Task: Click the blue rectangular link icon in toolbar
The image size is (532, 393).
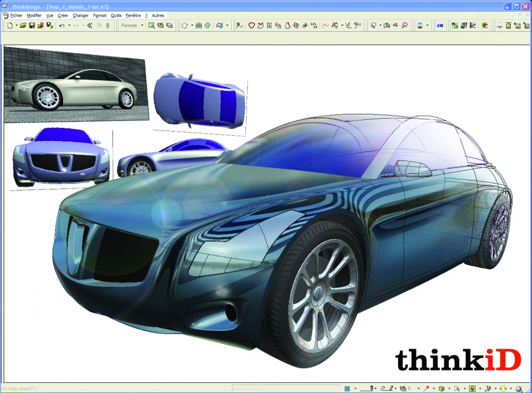Action: [440, 25]
